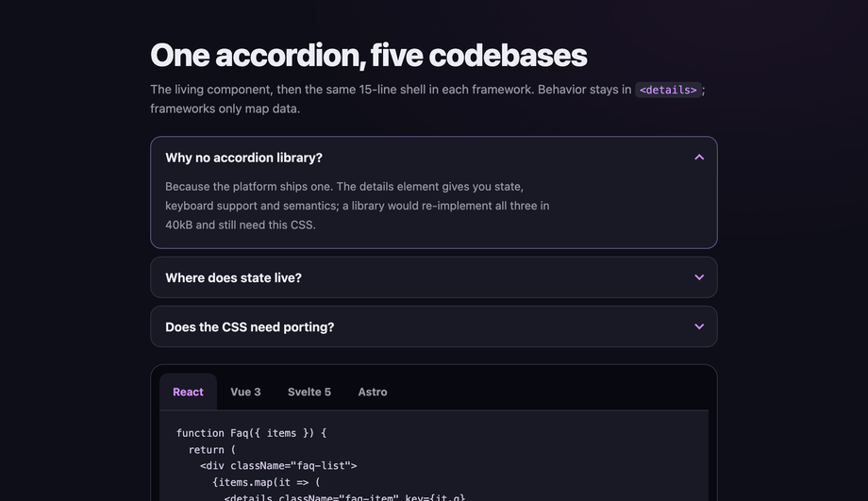Image resolution: width=868 pixels, height=501 pixels.
Task: Click the 'Why no accordion library?' summary heading
Action: (x=243, y=158)
